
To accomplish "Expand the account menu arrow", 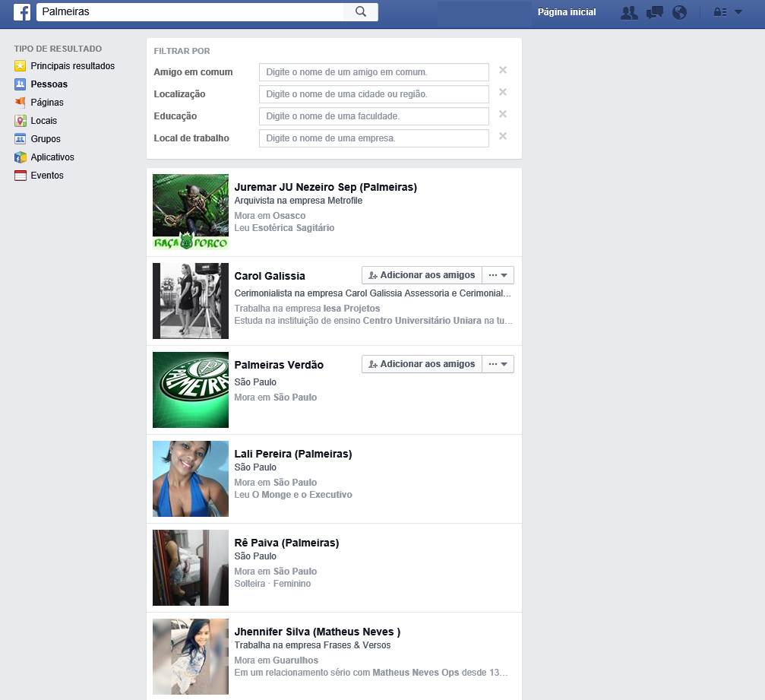I will [738, 12].
